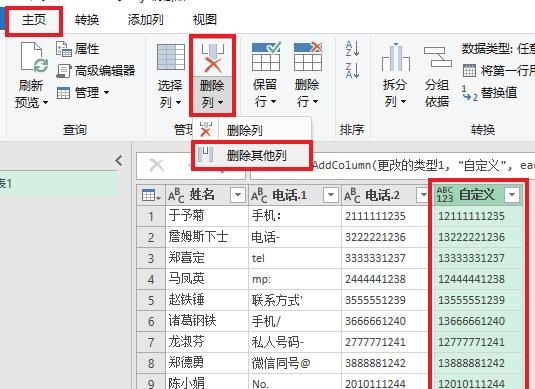Viewport: 535px width, 389px height.
Task: Select the cell 微信同号@
Action: [295, 363]
